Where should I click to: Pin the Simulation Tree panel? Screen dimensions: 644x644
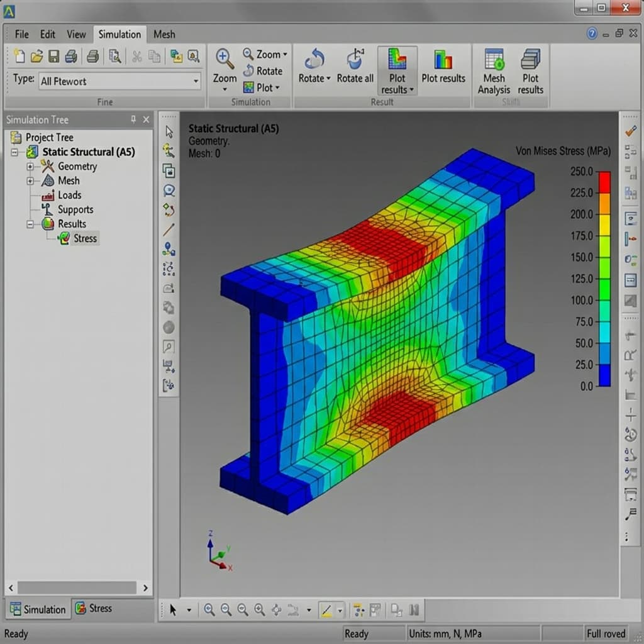133,119
